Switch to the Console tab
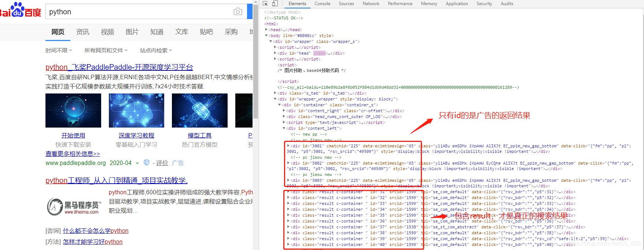Screen dimensions: 644x250 point(322,4)
